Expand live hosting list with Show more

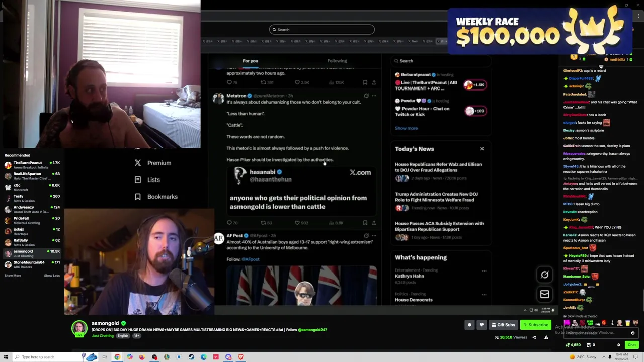click(406, 128)
